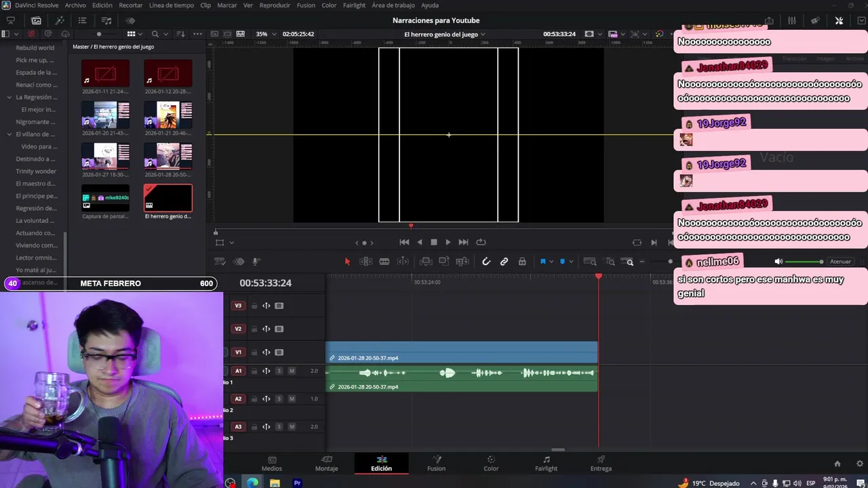Open the Flag color dropdown arrow
Screen dimensions: 868x488
coord(551,262)
